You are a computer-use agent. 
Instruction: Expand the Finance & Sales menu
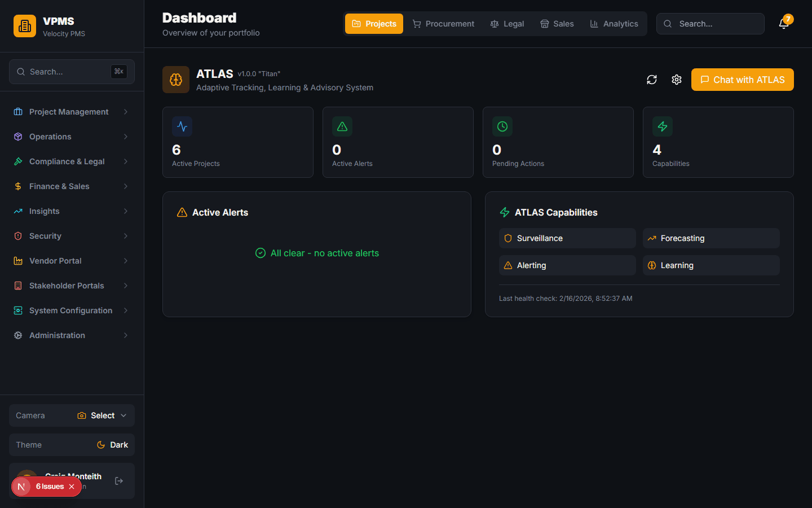[59, 186]
